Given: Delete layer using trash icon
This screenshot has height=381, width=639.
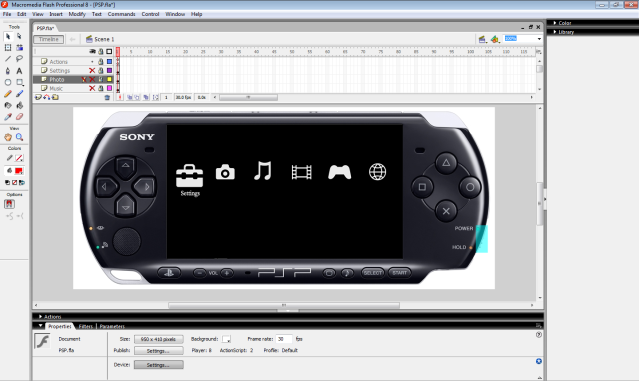Looking at the screenshot, I should point(107,97).
